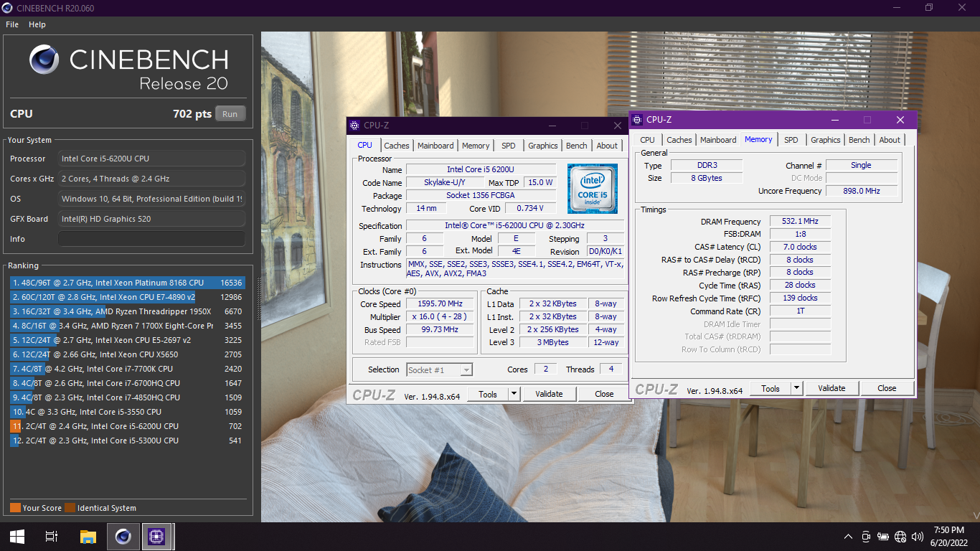Screen dimensions: 980x551
Task: Click the orange Your Score legend swatch
Action: pyautogui.click(x=15, y=508)
